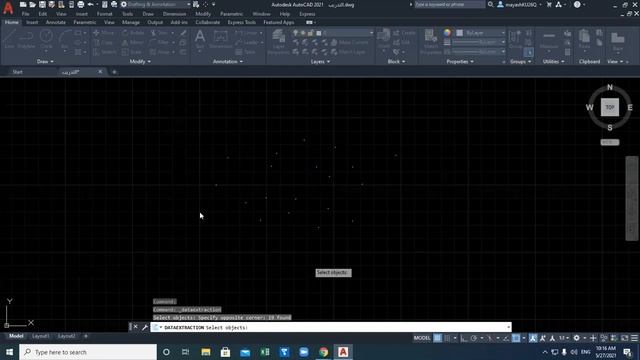Select the Copy tool in Modify panel
The width and height of the screenshot is (640, 360).
(x=103, y=42)
